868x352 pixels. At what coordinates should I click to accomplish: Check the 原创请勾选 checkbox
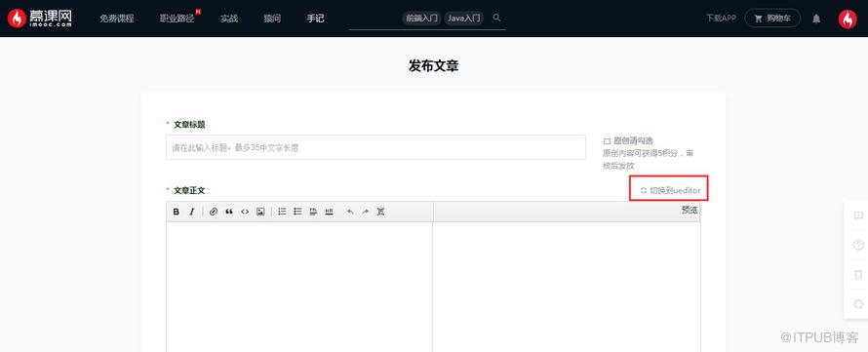(607, 141)
